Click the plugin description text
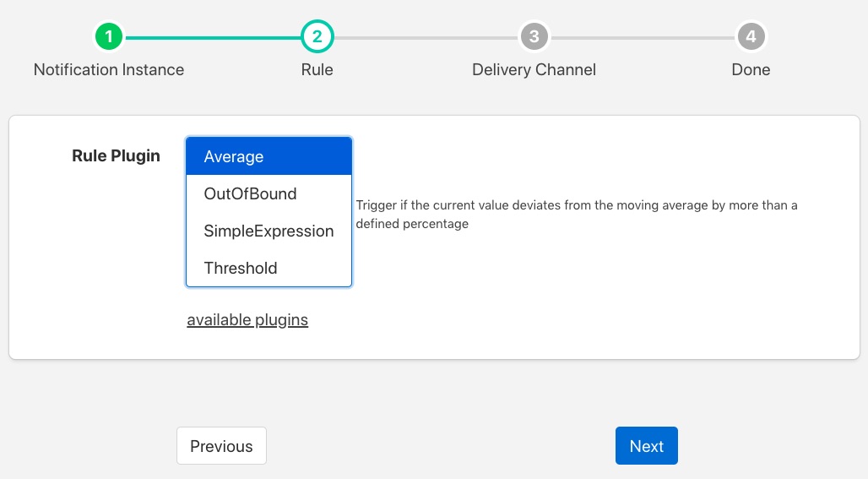Viewport: 868px width, 479px height. [577, 215]
